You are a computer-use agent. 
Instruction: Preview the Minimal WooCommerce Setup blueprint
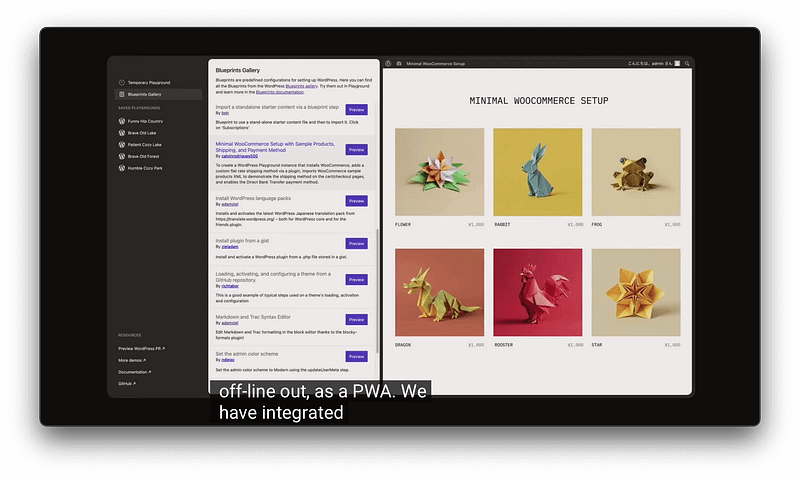tap(357, 150)
